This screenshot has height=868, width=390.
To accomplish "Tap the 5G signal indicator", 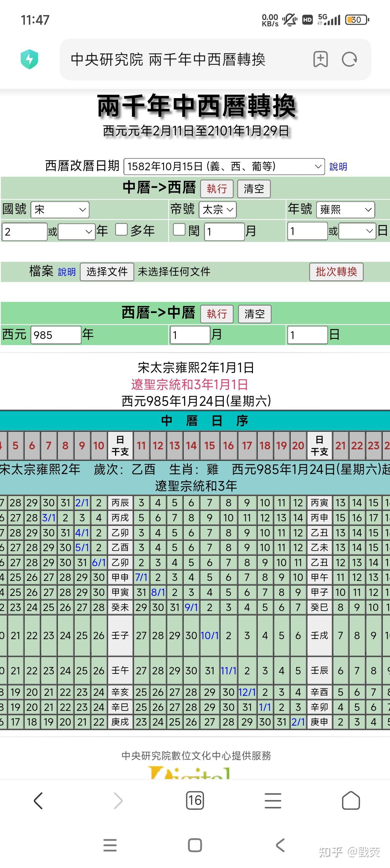I will click(329, 20).
